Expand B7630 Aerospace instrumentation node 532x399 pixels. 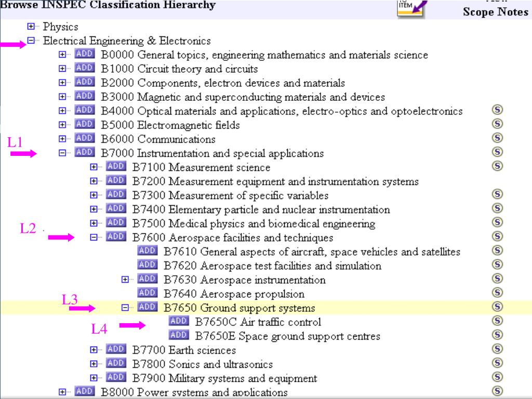[125, 280]
